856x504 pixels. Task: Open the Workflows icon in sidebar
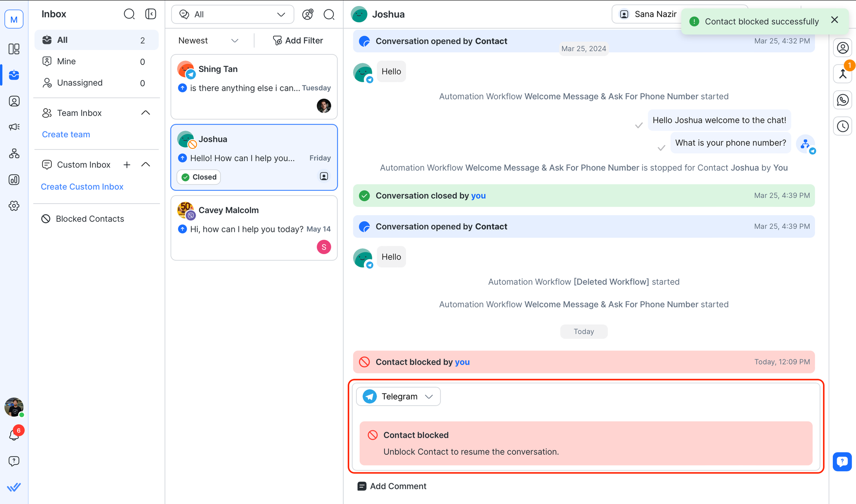(x=14, y=154)
